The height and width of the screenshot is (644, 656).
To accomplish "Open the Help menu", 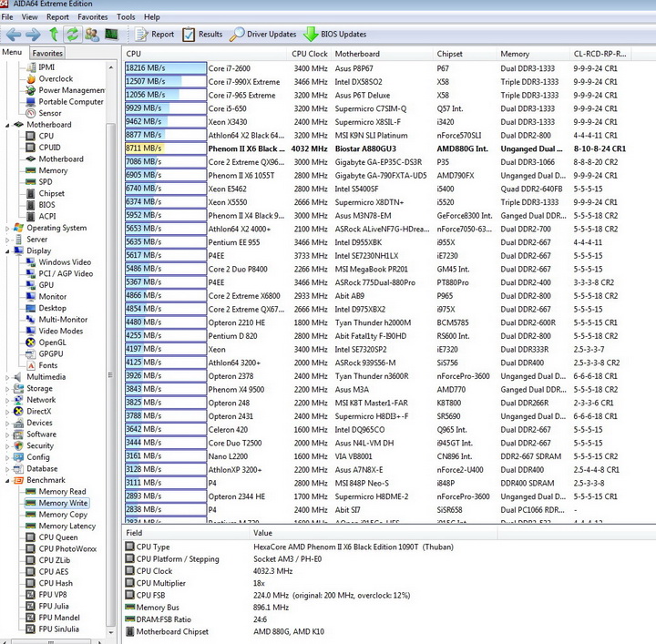I will [152, 17].
